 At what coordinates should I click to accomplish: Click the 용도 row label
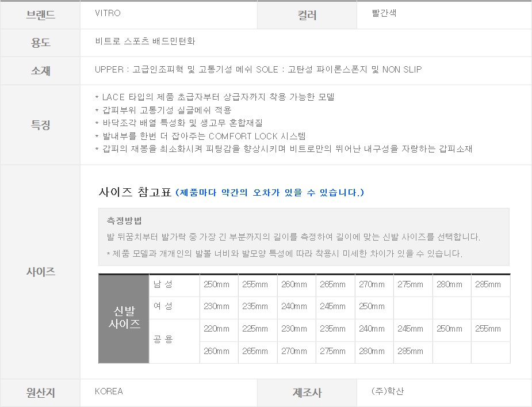click(x=40, y=43)
